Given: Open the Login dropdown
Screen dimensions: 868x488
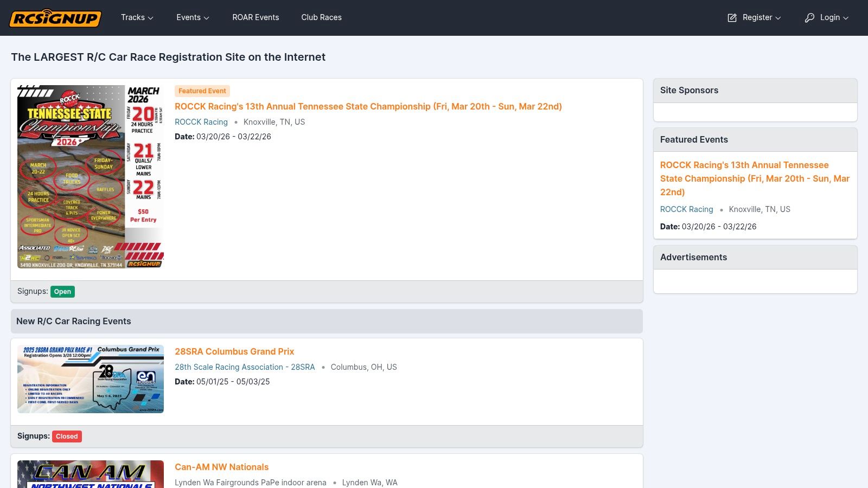Looking at the screenshot, I should (827, 17).
